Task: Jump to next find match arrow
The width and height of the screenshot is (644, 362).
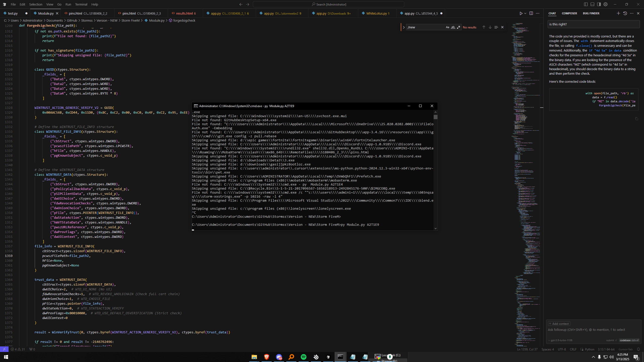Action: [x=490, y=27]
